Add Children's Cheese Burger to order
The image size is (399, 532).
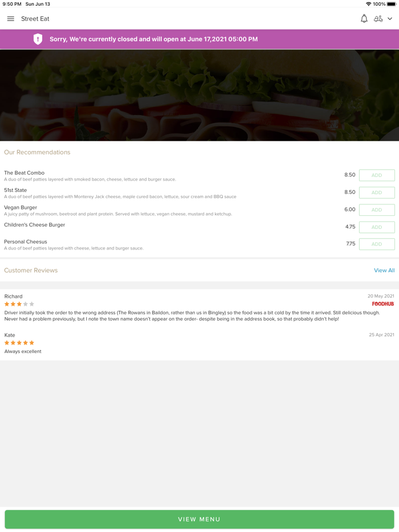(377, 227)
